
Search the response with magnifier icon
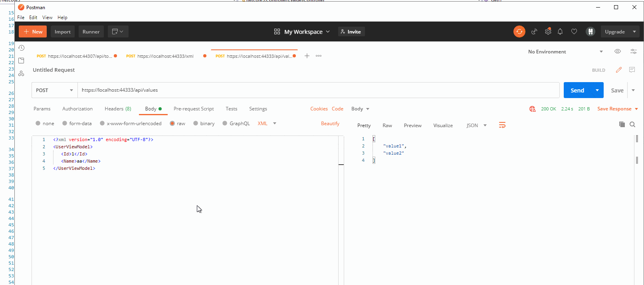click(x=632, y=125)
